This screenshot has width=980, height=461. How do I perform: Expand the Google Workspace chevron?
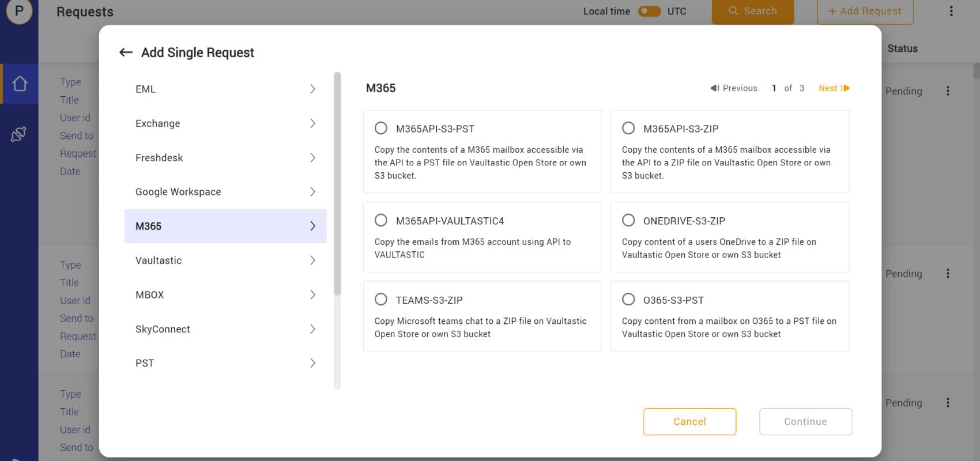[312, 192]
